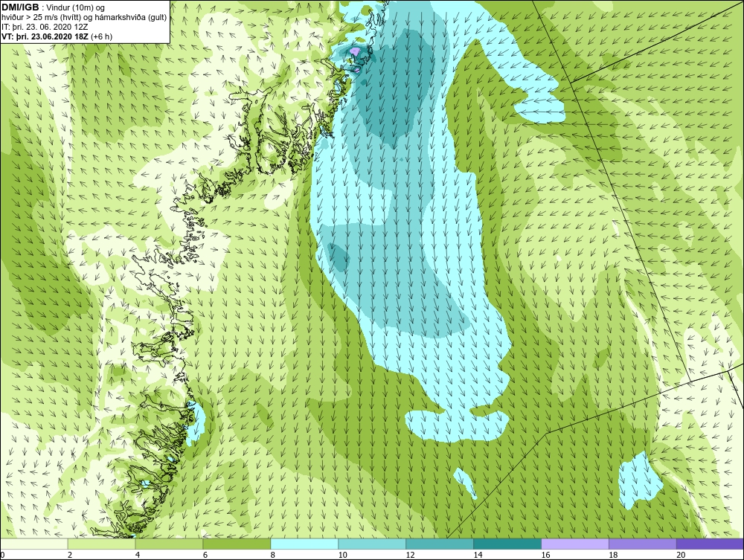The width and height of the screenshot is (744, 560).
Task: Click the 'Vindur (10m) og' label
Action: click(77, 7)
